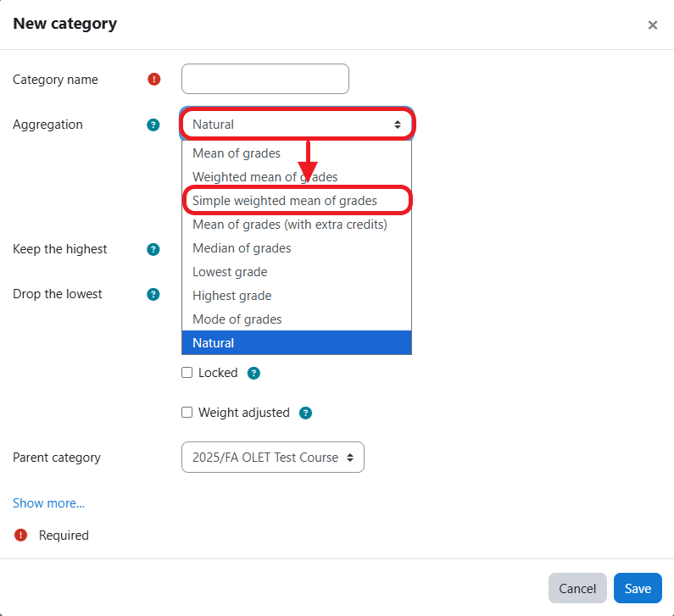The height and width of the screenshot is (616, 674).
Task: Choose Lowest grade from list
Action: [x=230, y=272]
